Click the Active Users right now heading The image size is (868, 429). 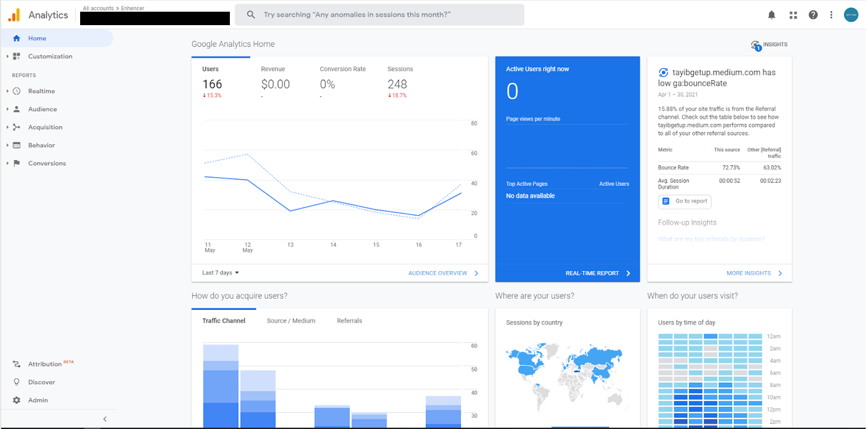point(538,69)
